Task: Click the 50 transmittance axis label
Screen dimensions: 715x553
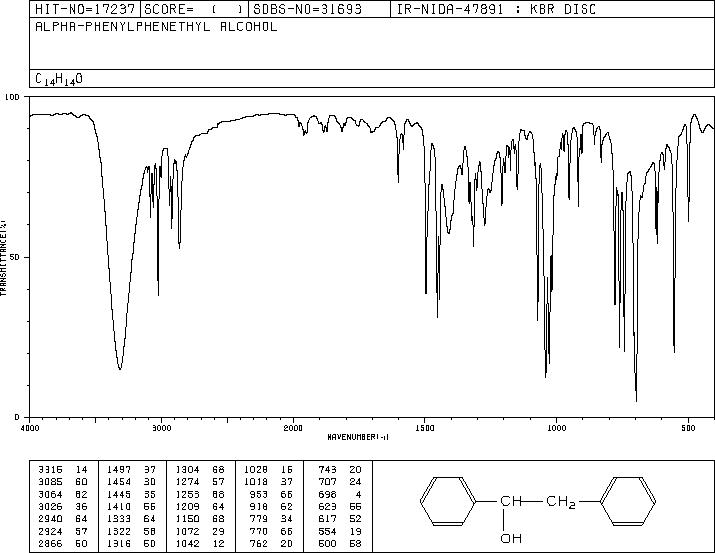Action: pyautogui.click(x=15, y=257)
